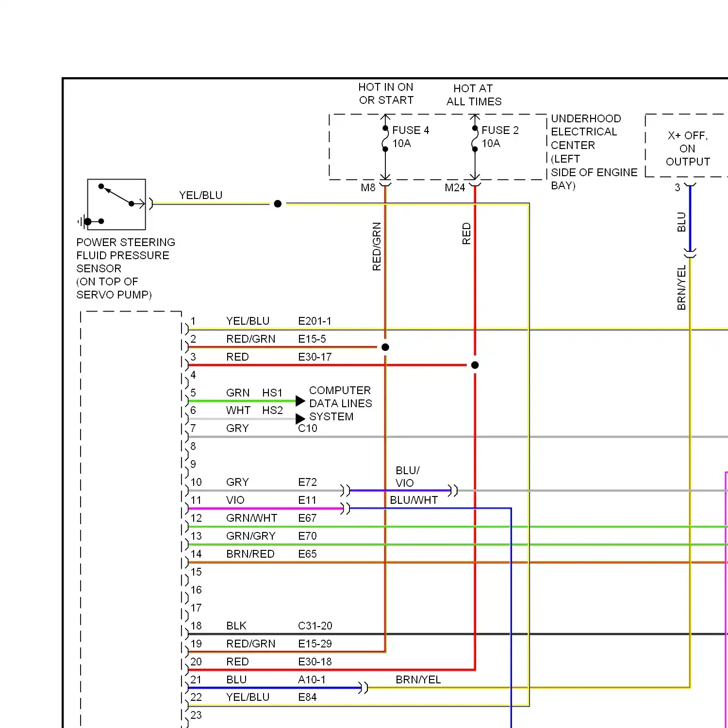Click the HS1 data line label
728x728 pixels.
click(x=272, y=393)
